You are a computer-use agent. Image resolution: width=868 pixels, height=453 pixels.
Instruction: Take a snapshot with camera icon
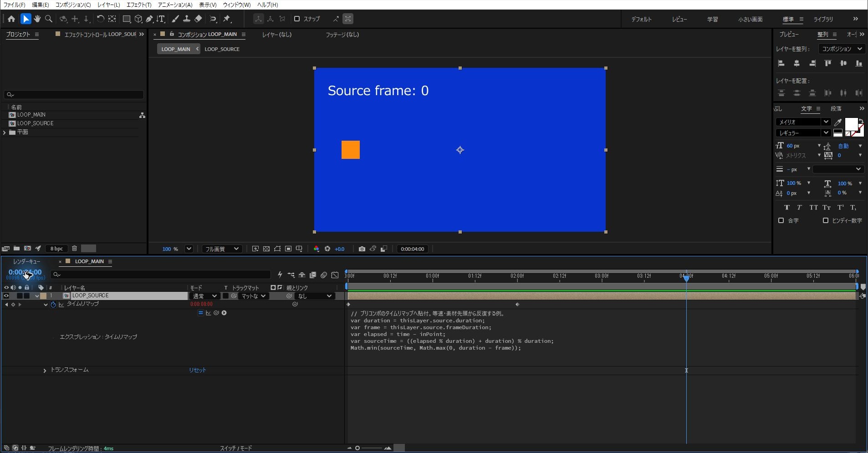tap(362, 249)
